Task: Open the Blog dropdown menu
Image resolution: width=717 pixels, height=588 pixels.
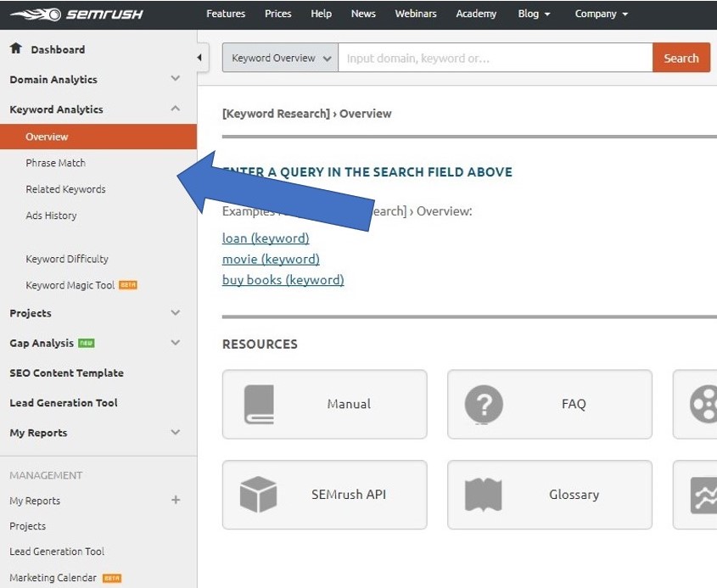Action: coord(534,14)
